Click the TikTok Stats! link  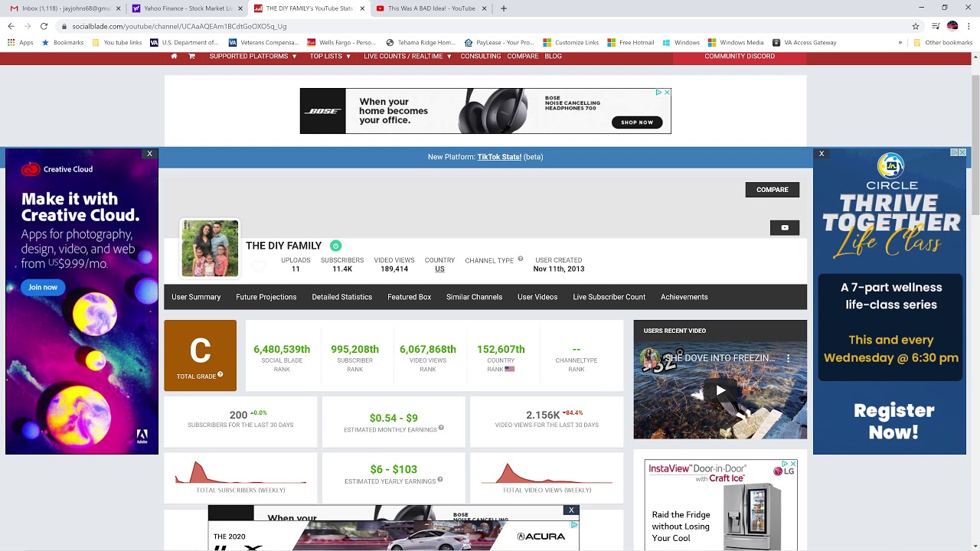[499, 157]
